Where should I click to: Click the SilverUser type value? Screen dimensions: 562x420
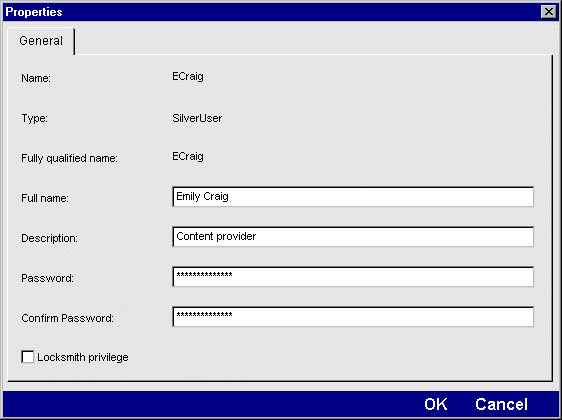coord(197,118)
